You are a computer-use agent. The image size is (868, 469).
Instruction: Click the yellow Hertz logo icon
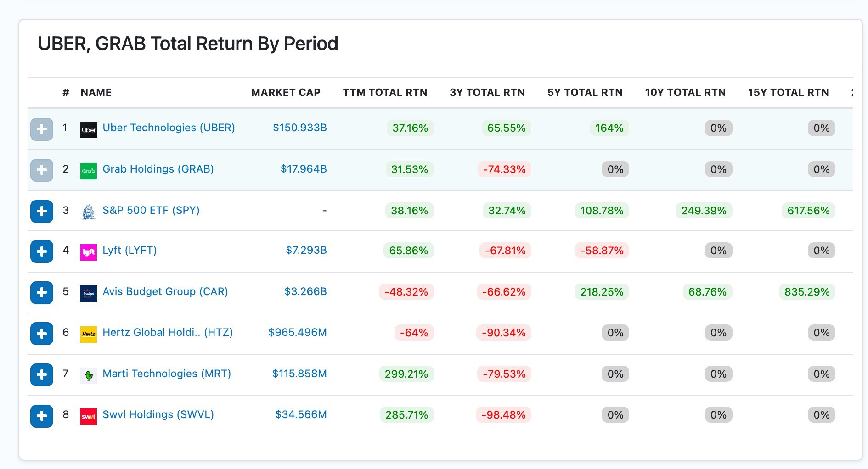(89, 334)
